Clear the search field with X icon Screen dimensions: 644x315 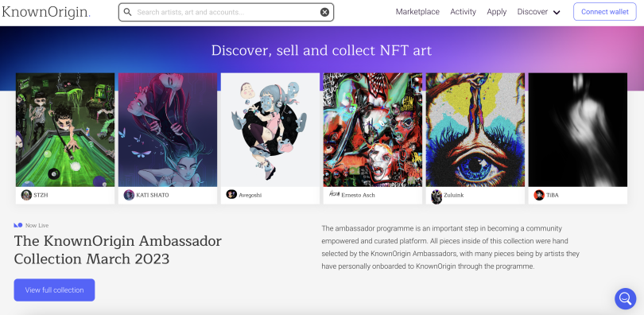pyautogui.click(x=324, y=12)
